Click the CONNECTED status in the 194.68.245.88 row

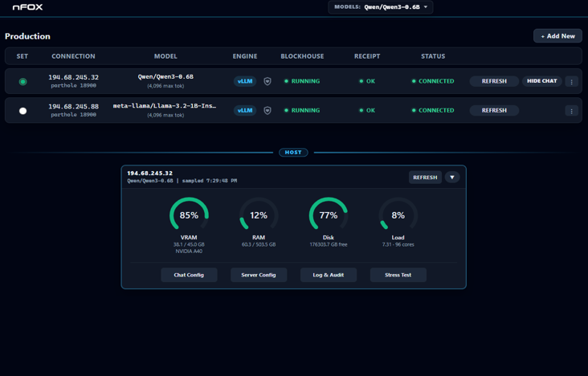[433, 110]
